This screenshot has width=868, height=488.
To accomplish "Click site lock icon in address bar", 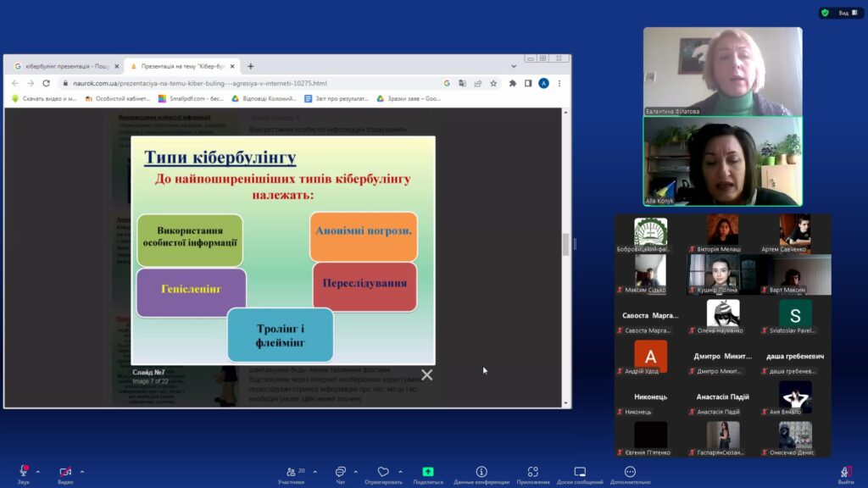I will 65,83.
